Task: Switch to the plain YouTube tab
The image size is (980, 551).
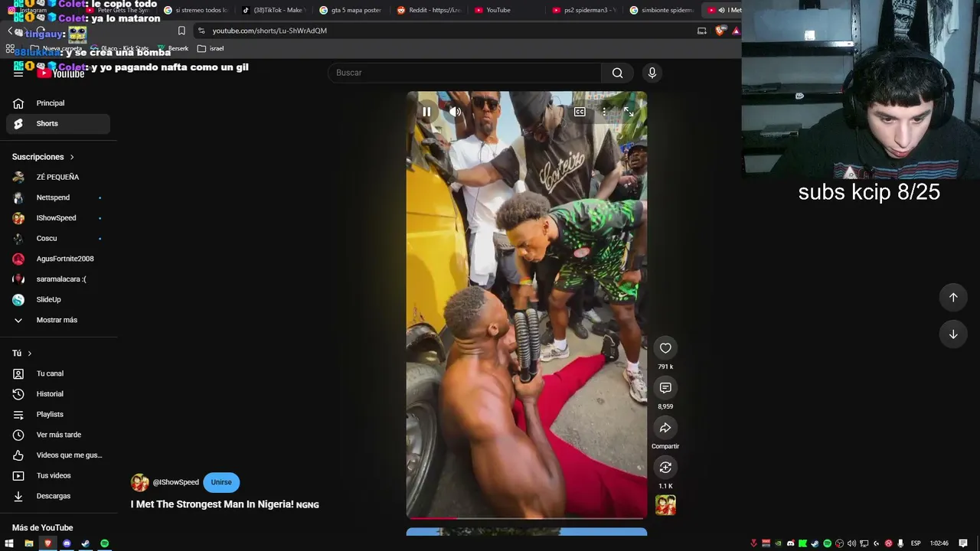Action: tap(506, 10)
